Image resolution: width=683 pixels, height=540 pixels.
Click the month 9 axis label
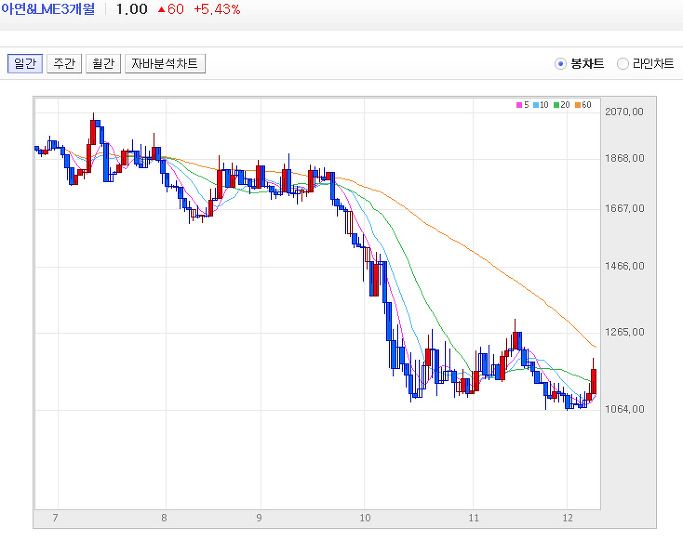[259, 518]
